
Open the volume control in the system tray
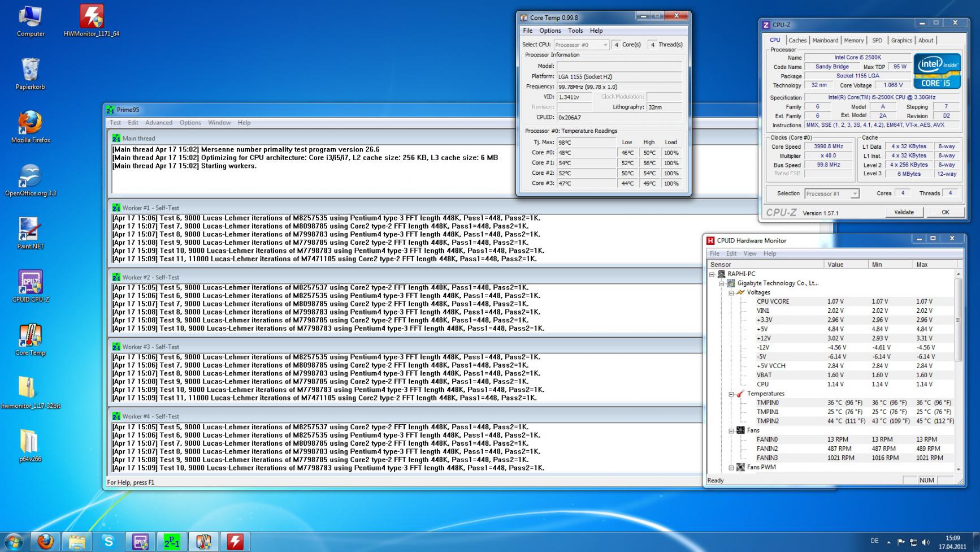(x=926, y=542)
